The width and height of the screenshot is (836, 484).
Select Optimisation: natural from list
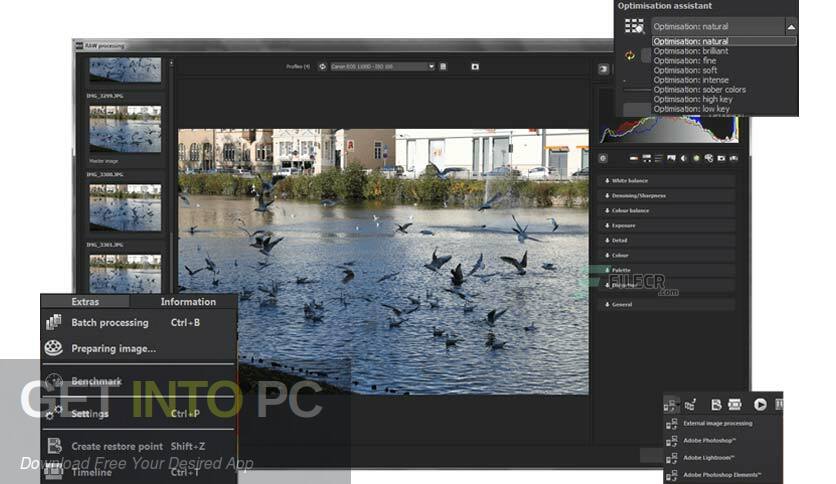[724, 41]
